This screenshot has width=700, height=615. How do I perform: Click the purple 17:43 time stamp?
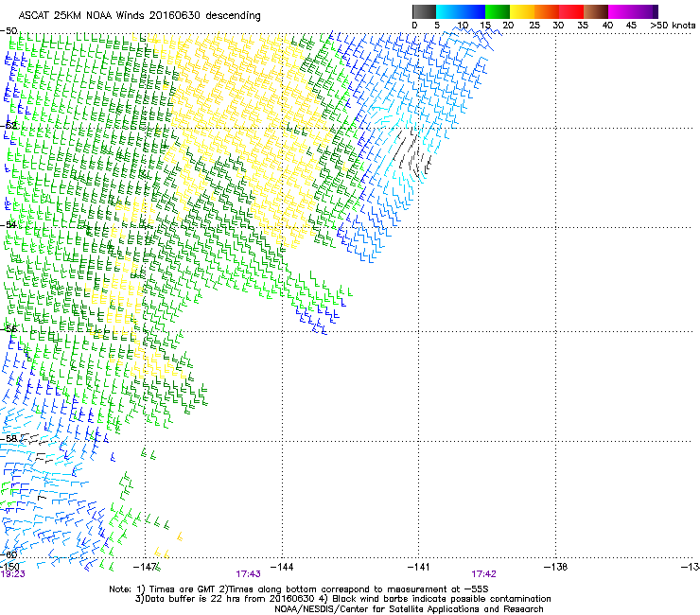point(248,574)
